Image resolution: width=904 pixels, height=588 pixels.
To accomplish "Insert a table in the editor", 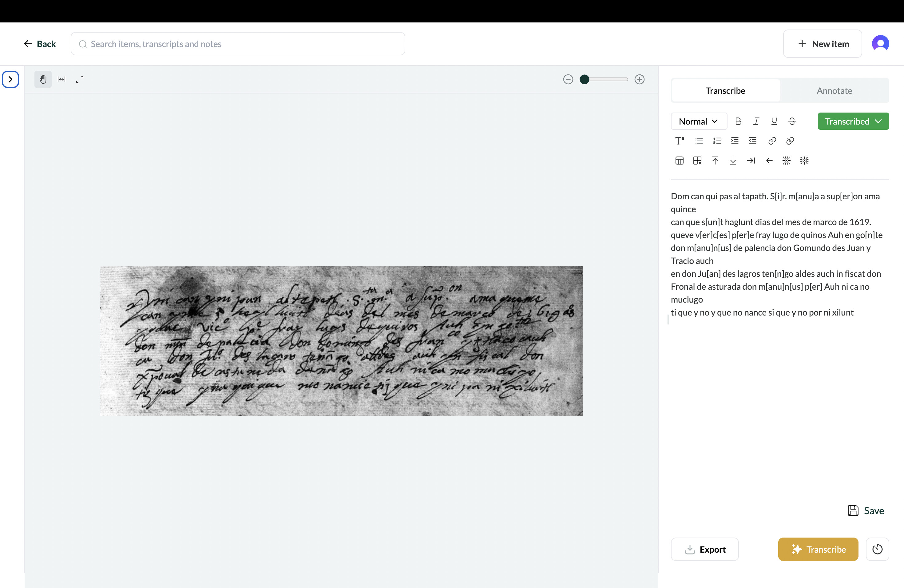I will [679, 161].
